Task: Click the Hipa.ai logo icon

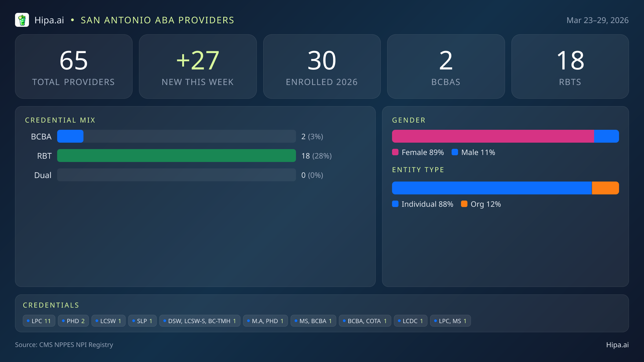Action: (22, 20)
